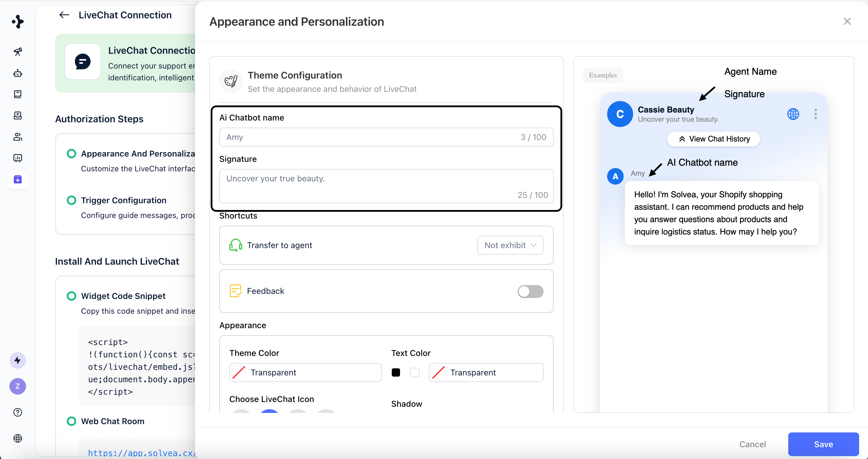Image resolution: width=868 pixels, height=459 pixels.
Task: Click the blue globe icon in the chat preview
Action: [793, 114]
